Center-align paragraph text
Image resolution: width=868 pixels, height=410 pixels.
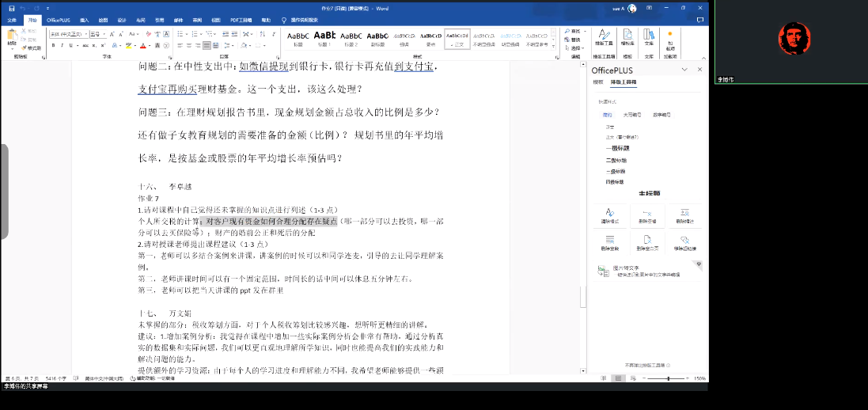pos(189,45)
